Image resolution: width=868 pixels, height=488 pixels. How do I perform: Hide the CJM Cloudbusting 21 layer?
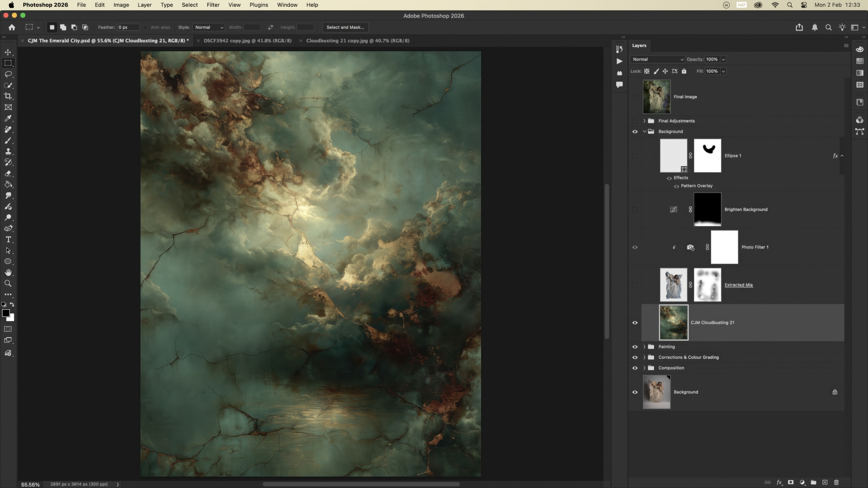coord(635,322)
